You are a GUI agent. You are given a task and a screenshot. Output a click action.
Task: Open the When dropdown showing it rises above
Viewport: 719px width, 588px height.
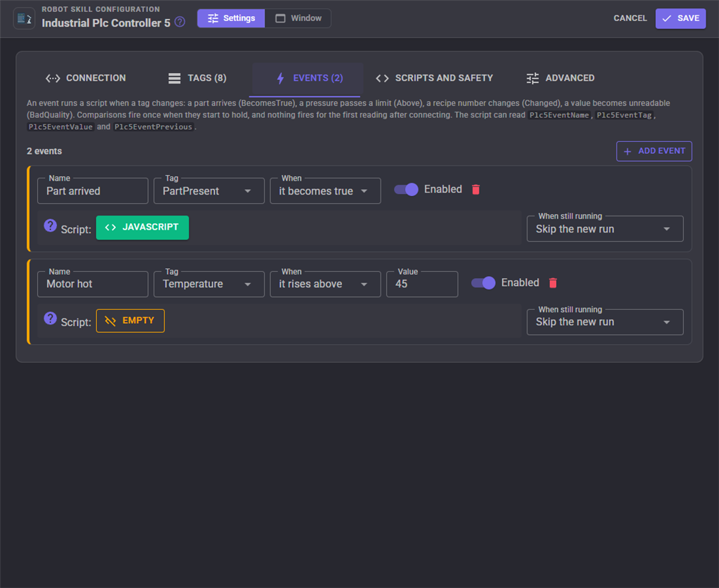326,284
